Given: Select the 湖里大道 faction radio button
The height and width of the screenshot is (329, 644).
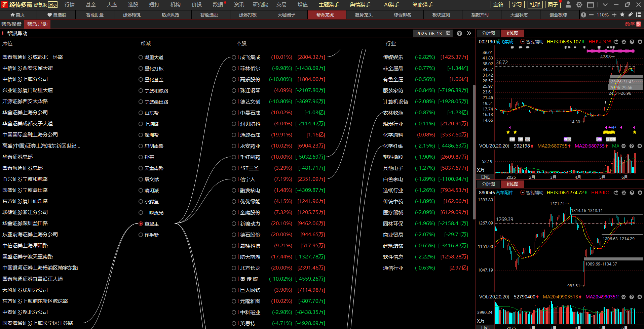Looking at the screenshot, I should [x=141, y=57].
